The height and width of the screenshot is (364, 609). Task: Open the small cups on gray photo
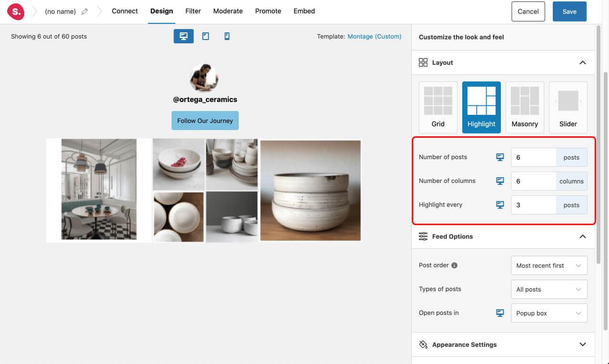[232, 217]
